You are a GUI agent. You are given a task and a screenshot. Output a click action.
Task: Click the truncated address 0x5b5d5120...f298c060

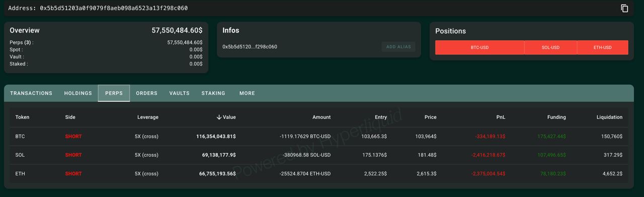coord(250,47)
